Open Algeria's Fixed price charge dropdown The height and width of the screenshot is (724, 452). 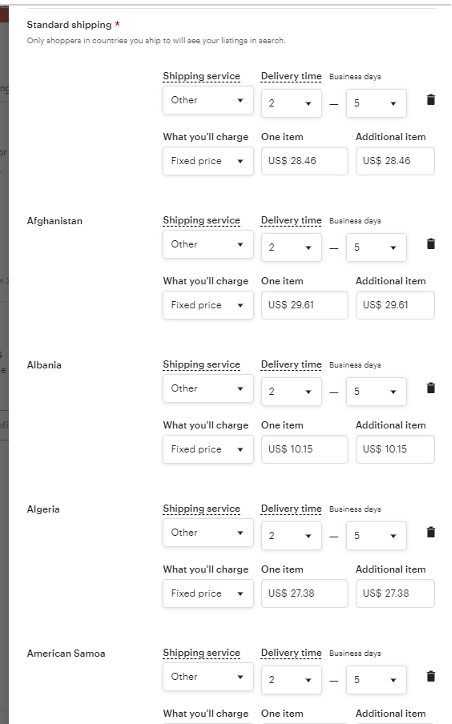coord(208,593)
